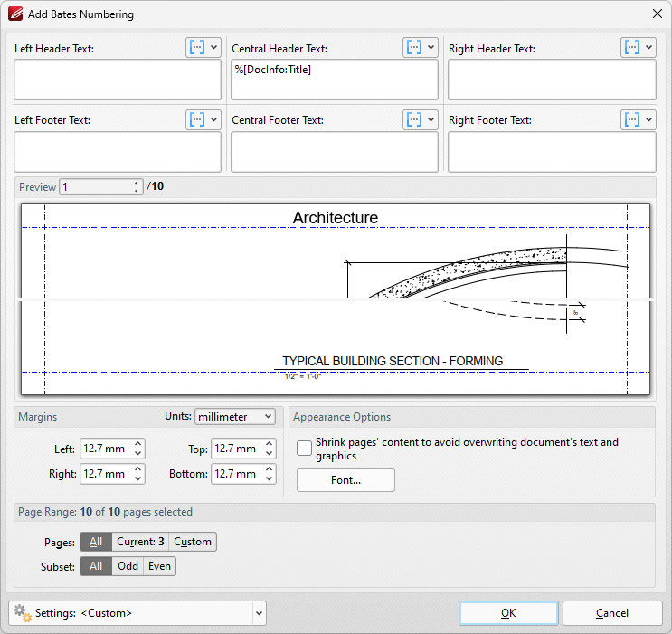Click the page preview thumbnail
The image size is (672, 634).
pos(336,299)
